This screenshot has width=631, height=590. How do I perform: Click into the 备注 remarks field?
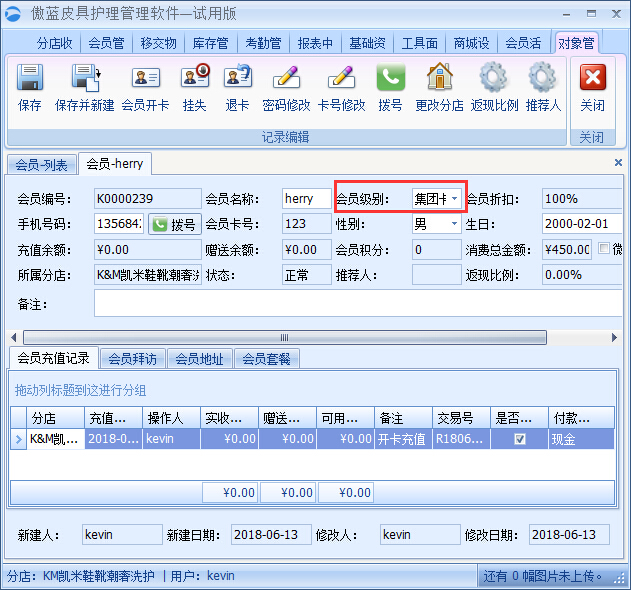tap(350, 303)
